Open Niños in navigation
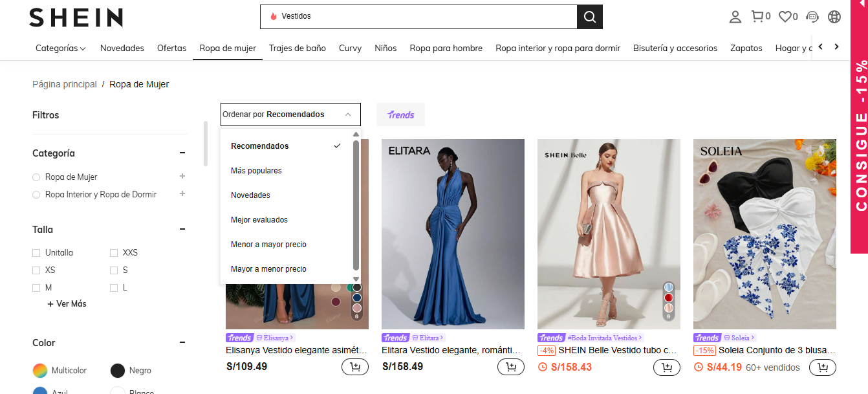 (x=385, y=48)
